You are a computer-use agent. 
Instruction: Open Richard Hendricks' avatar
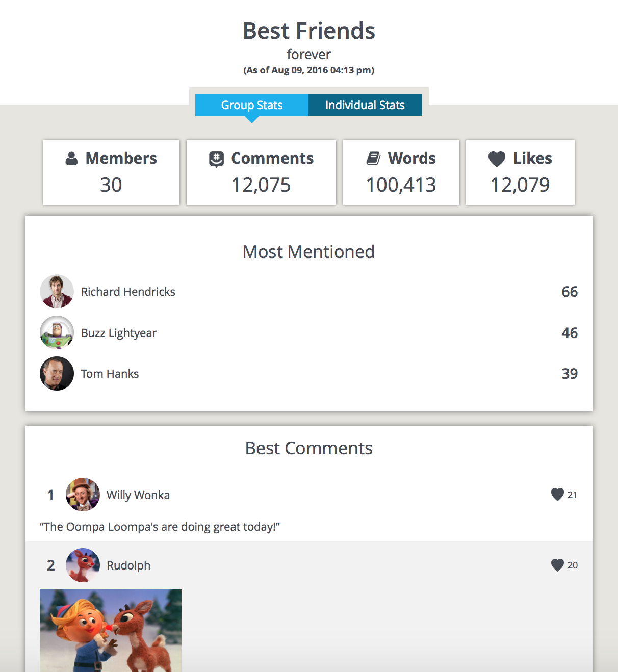pos(57,292)
